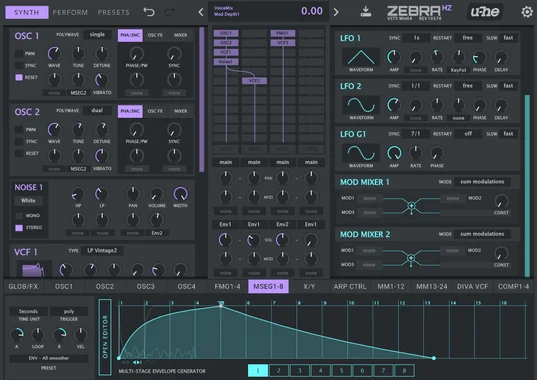Click the LFO 1 AMP knob
537x380 pixels.
click(394, 57)
